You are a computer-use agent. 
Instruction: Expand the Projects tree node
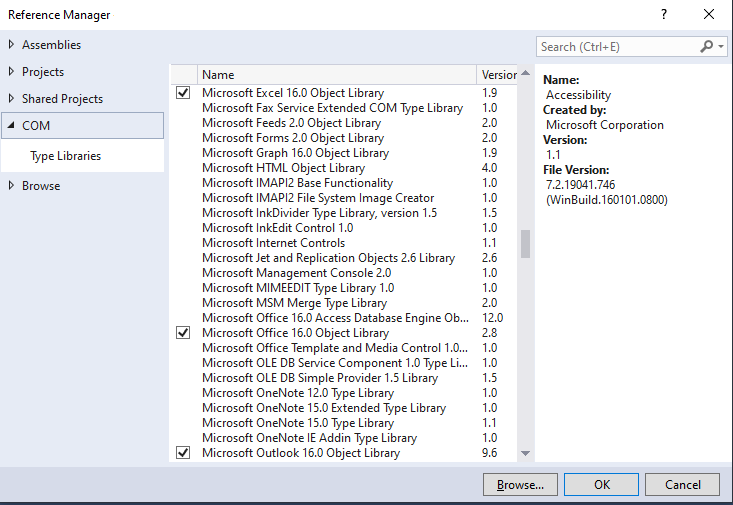tap(12, 72)
